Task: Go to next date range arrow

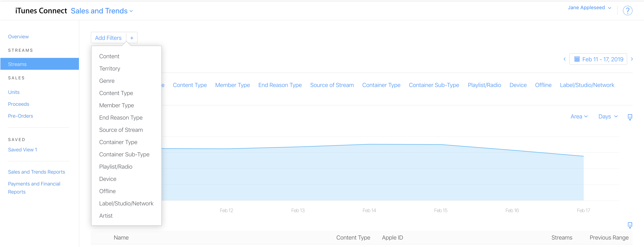Action: [x=632, y=59]
